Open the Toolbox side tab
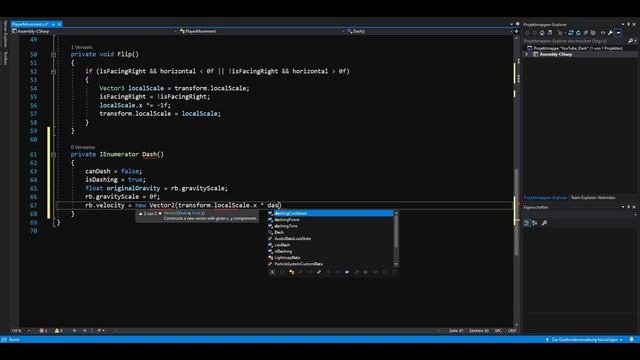 tap(5, 58)
